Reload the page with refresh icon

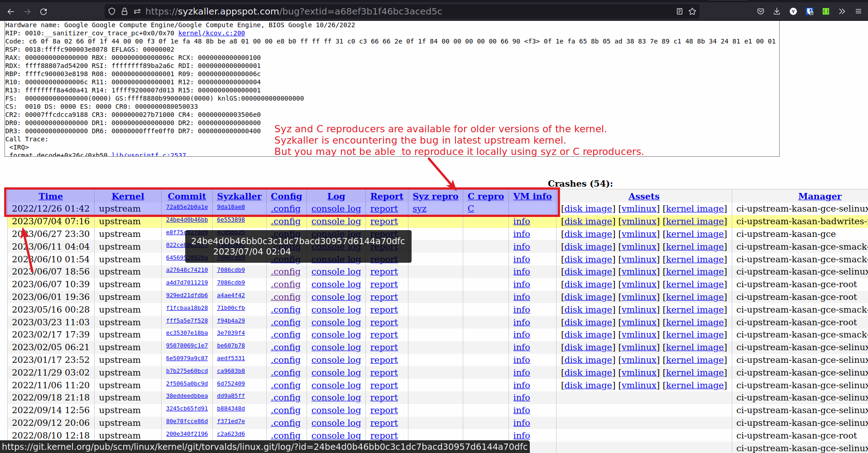(x=43, y=11)
